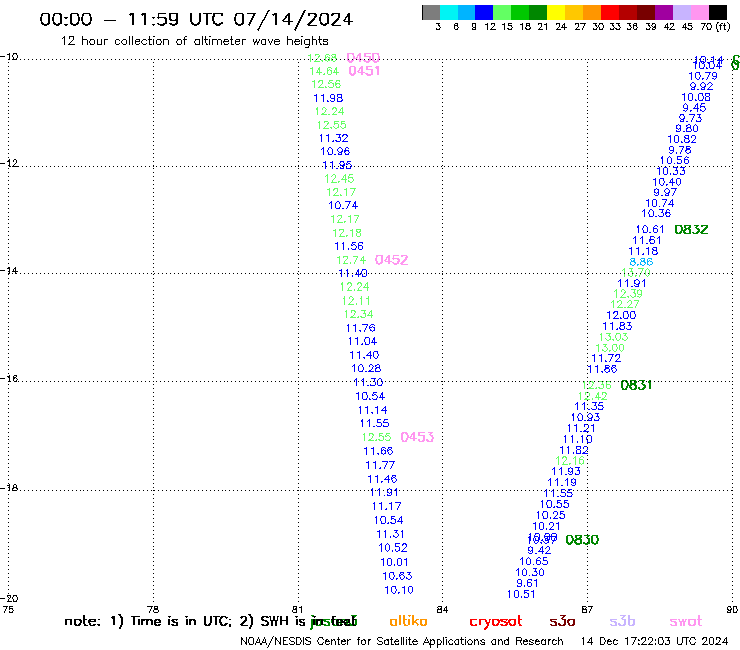Click the 12.68 wave height value
The height and width of the screenshot is (650, 740).
[x=322, y=58]
